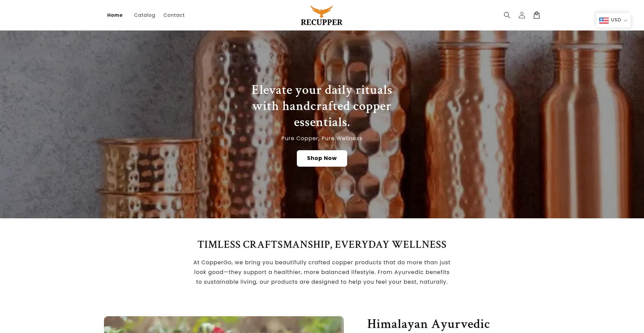Click the Pure Copper, Pure Wellness tagline
The height and width of the screenshot is (333, 644).
[322, 138]
